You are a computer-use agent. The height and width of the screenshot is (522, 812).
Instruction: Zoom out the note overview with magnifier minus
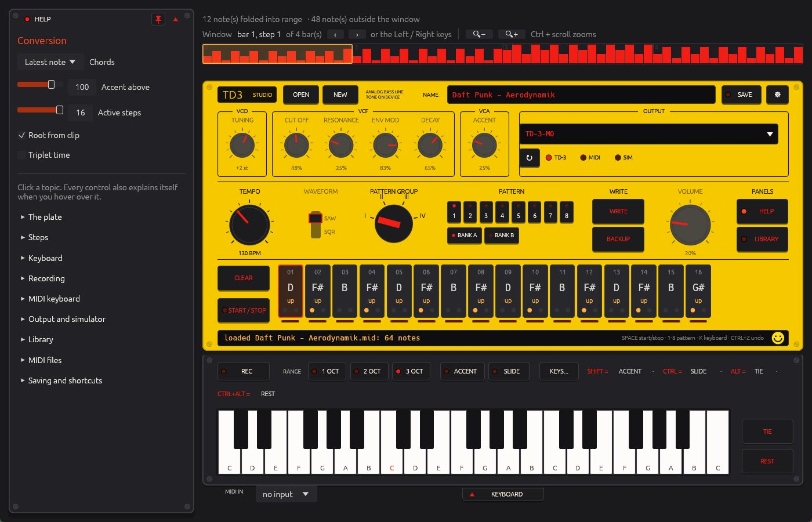pyautogui.click(x=478, y=34)
